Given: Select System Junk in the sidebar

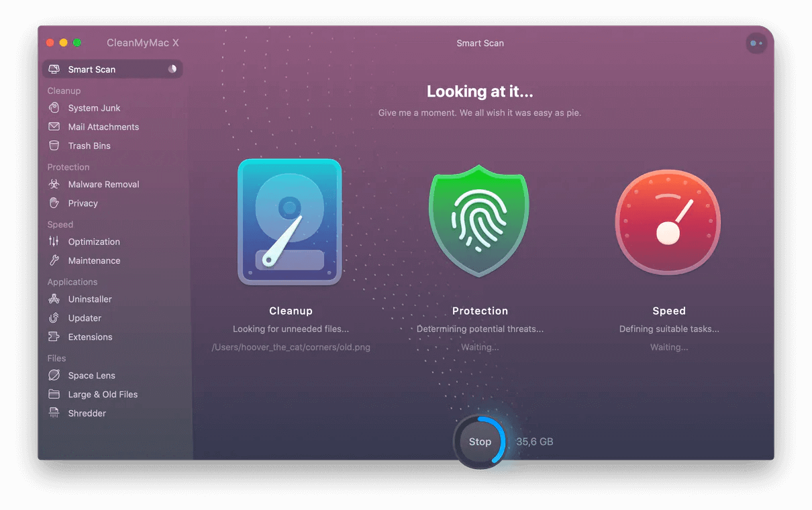Looking at the screenshot, I should [x=94, y=107].
